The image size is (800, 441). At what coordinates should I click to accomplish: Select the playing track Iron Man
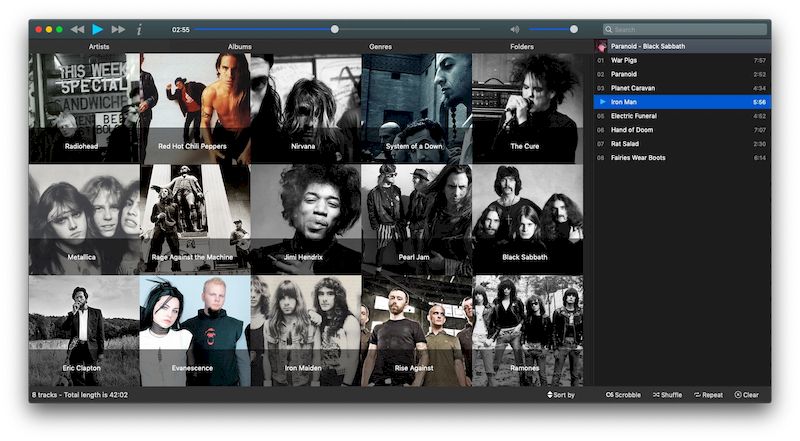click(683, 102)
